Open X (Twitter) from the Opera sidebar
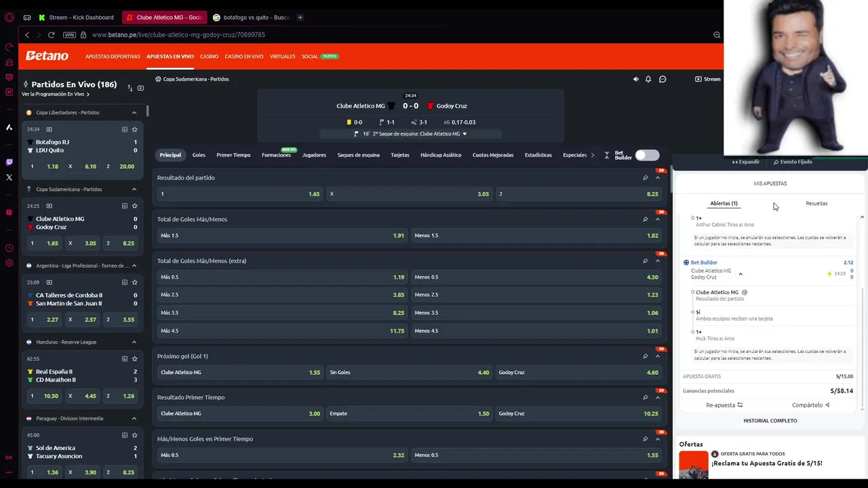868x488 pixels. pyautogui.click(x=9, y=177)
